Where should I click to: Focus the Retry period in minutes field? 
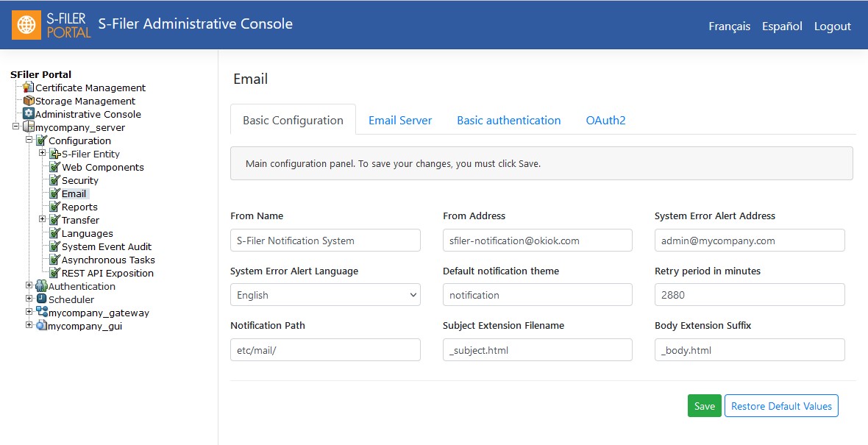pyautogui.click(x=750, y=295)
